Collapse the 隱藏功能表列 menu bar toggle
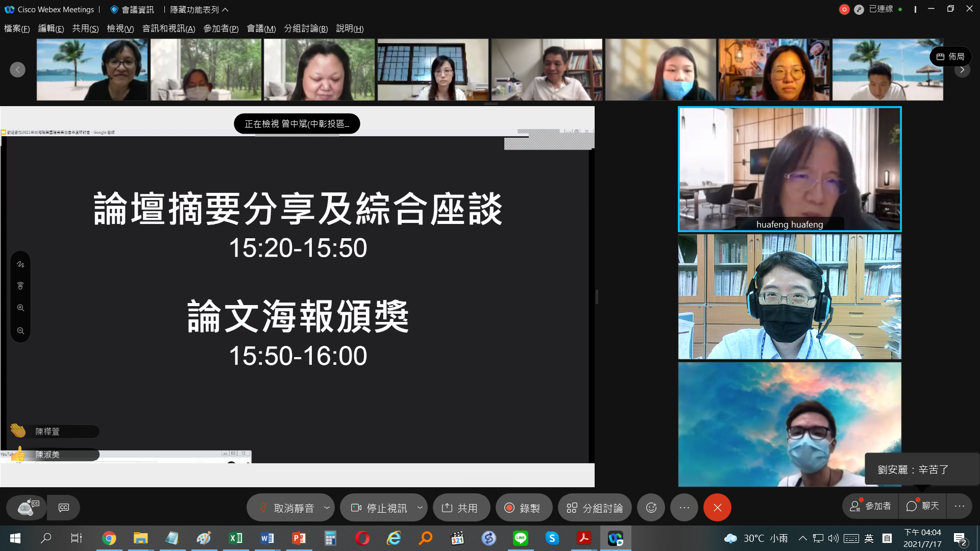 pos(199,10)
